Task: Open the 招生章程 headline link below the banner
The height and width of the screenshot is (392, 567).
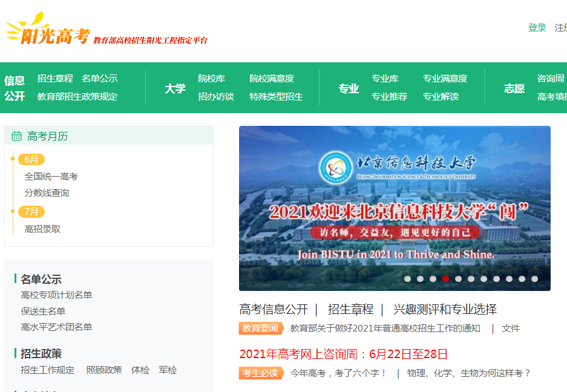Action: tap(350, 309)
